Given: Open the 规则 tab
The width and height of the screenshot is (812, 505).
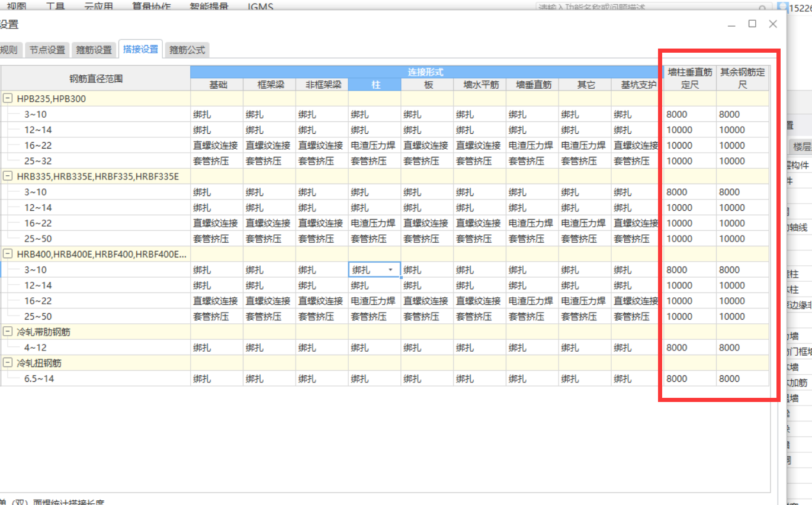Looking at the screenshot, I should click(x=9, y=50).
